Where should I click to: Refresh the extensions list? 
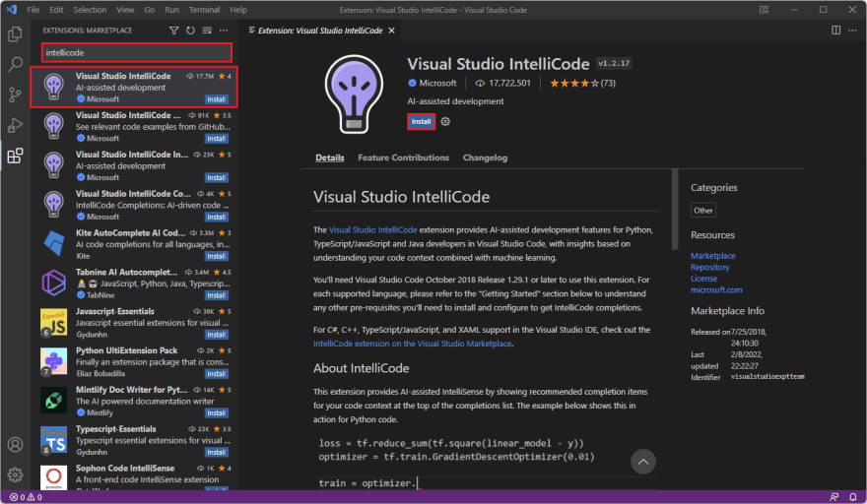tap(190, 31)
